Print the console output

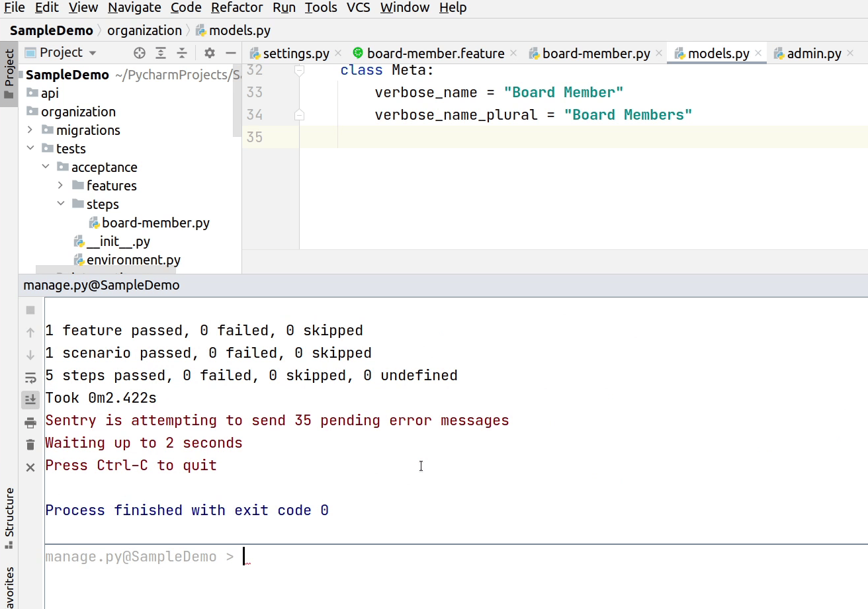(x=30, y=423)
